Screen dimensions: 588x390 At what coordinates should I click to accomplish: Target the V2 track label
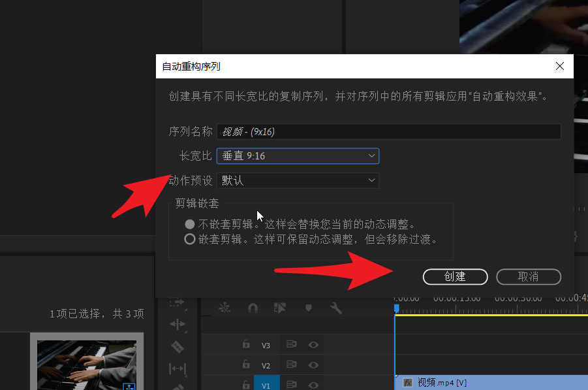click(x=266, y=366)
